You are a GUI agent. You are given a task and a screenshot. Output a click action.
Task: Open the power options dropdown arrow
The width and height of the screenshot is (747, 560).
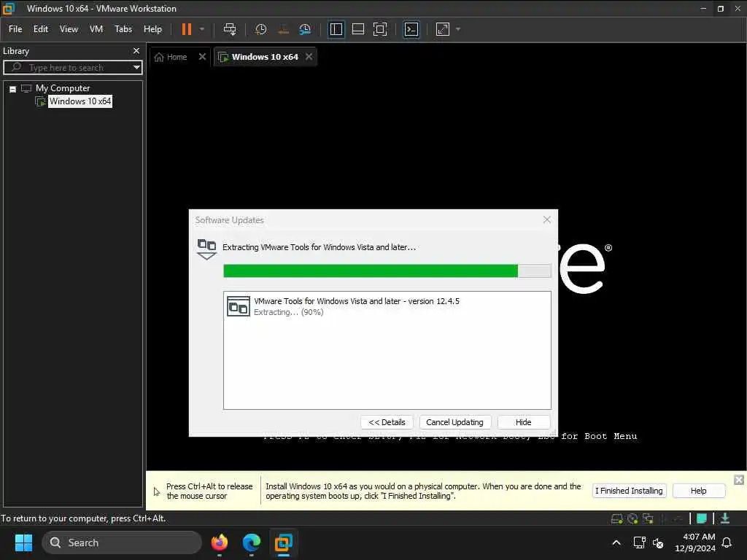202,29
